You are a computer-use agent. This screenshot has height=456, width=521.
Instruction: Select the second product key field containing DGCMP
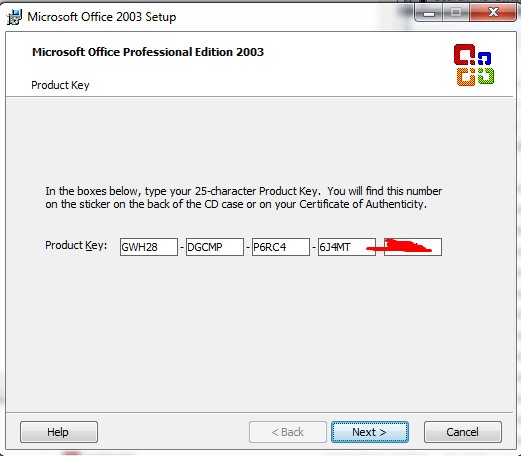pyautogui.click(x=215, y=247)
